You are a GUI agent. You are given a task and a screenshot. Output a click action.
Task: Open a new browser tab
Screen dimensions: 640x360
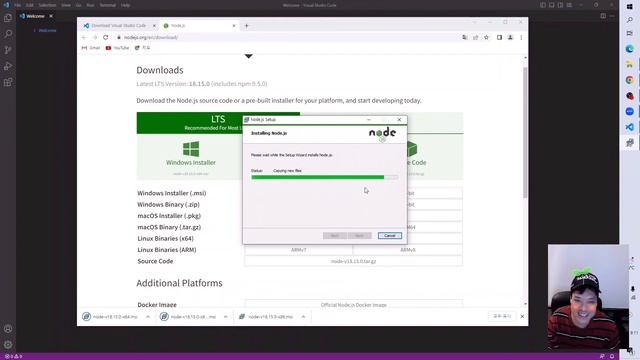pyautogui.click(x=247, y=26)
